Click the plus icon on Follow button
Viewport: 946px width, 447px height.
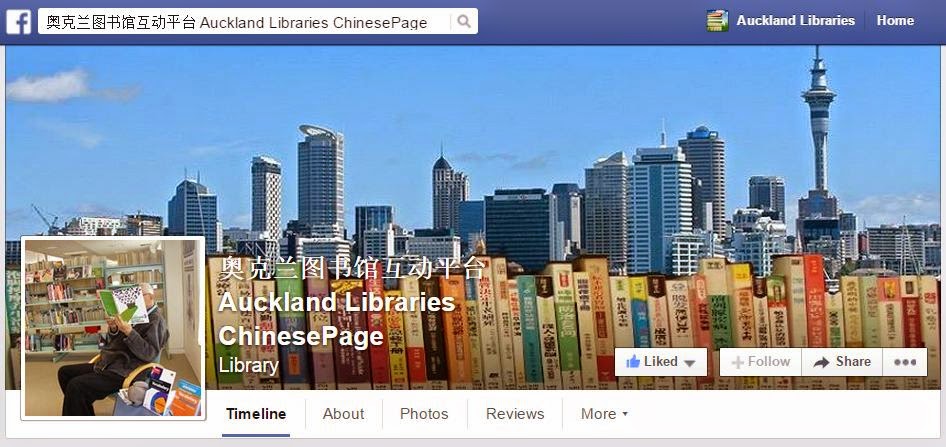(737, 363)
